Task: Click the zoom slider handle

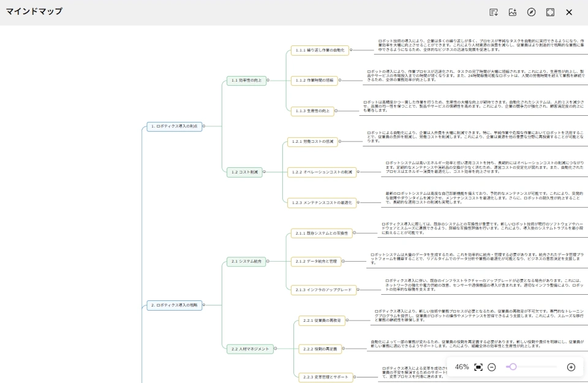Action: [513, 367]
